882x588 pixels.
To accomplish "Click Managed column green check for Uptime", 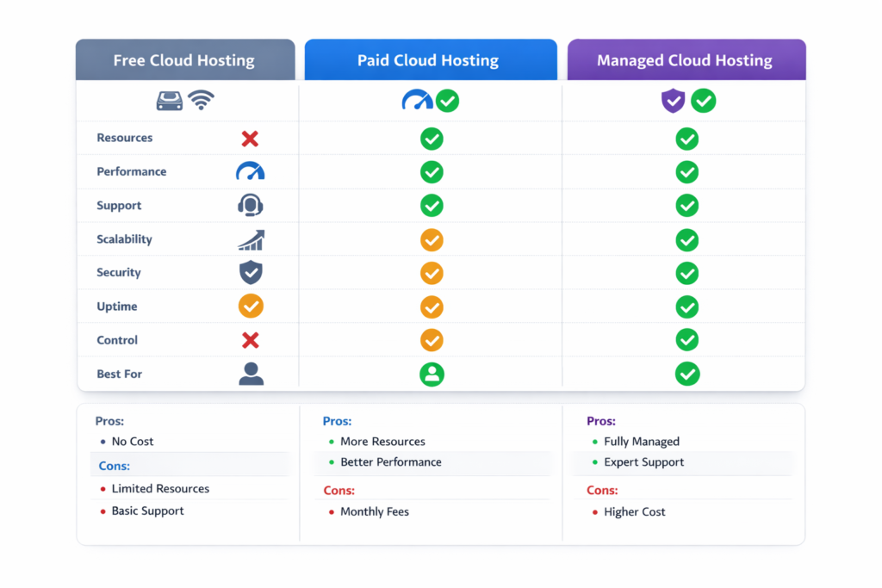I will 686,307.
